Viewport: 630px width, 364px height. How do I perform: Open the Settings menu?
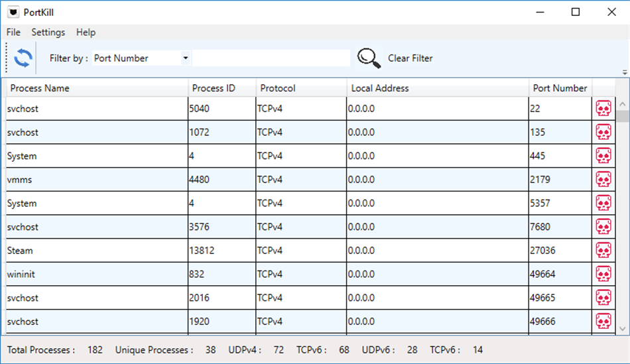(48, 32)
